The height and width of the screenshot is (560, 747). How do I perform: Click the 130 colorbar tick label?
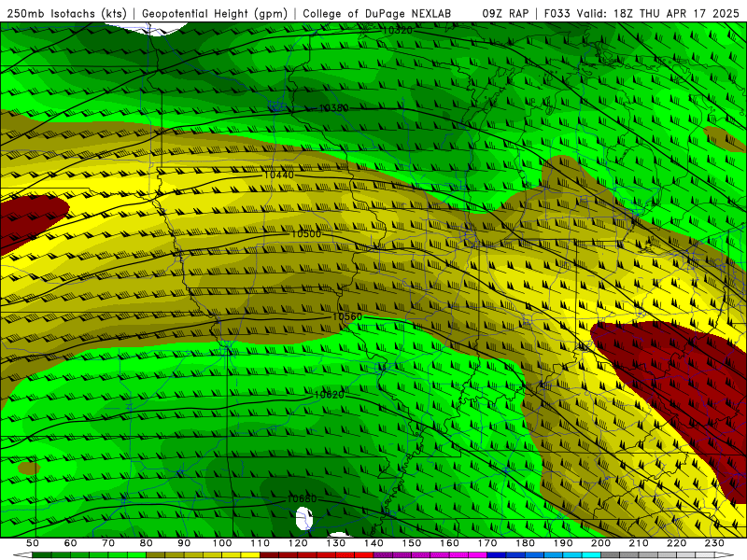336,543
